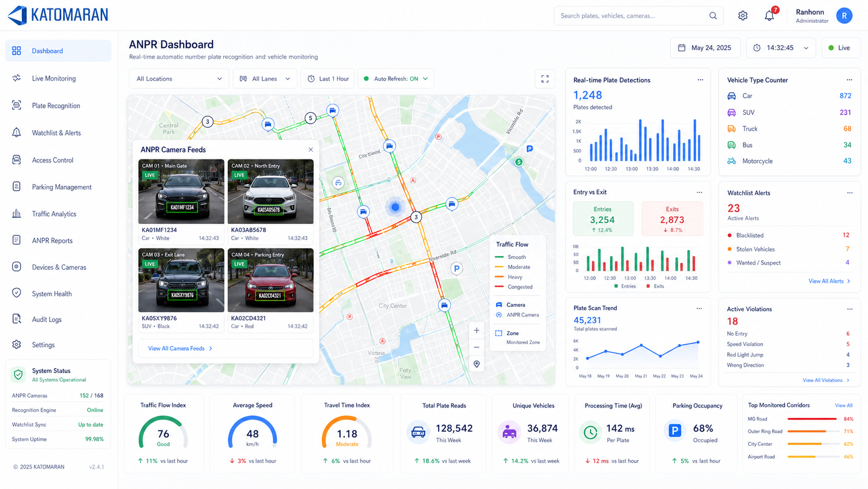Open Active Violations options menu

850,309
